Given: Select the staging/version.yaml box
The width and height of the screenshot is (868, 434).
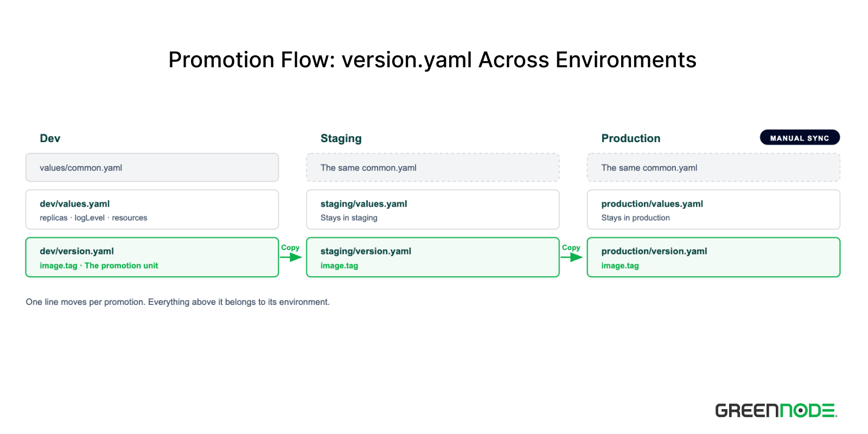Looking at the screenshot, I should click(x=433, y=257).
